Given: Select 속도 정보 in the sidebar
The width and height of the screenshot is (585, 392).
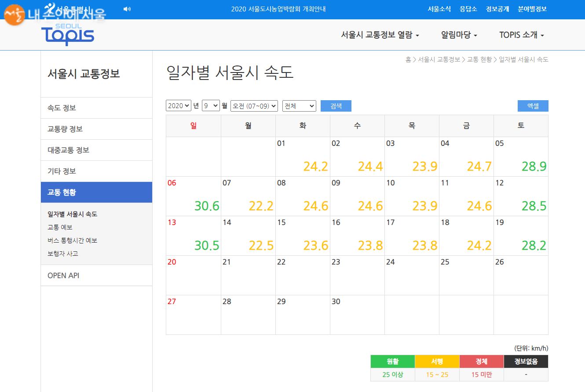Looking at the screenshot, I should click(62, 108).
